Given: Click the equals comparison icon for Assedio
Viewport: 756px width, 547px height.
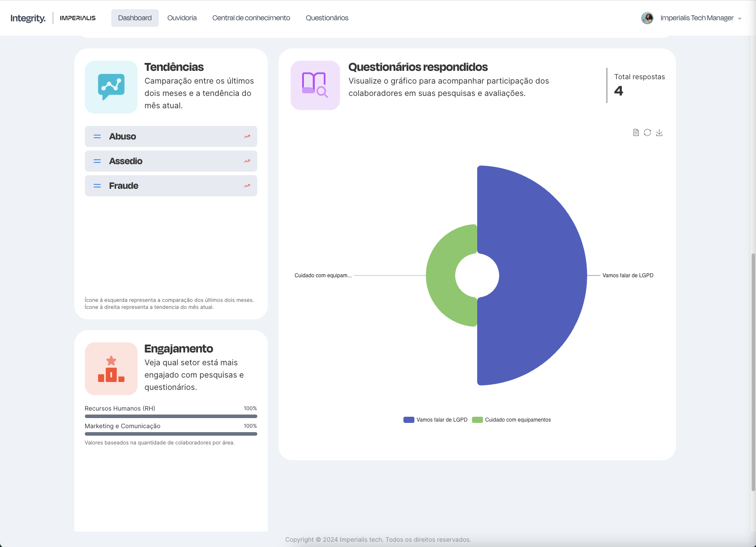Looking at the screenshot, I should pos(97,162).
